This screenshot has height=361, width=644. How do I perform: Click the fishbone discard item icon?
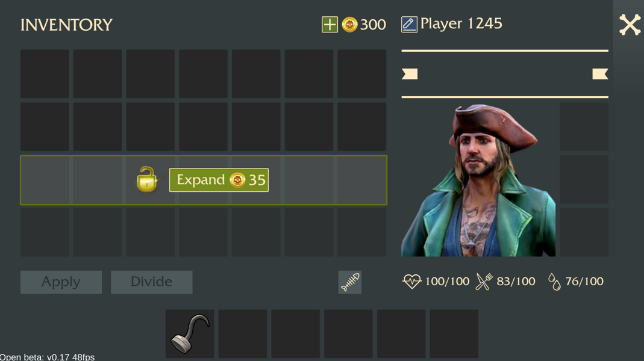tap(350, 282)
